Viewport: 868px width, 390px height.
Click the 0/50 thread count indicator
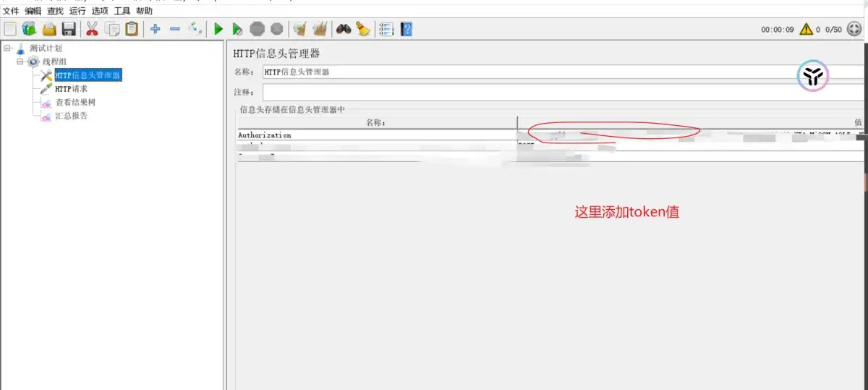point(833,30)
